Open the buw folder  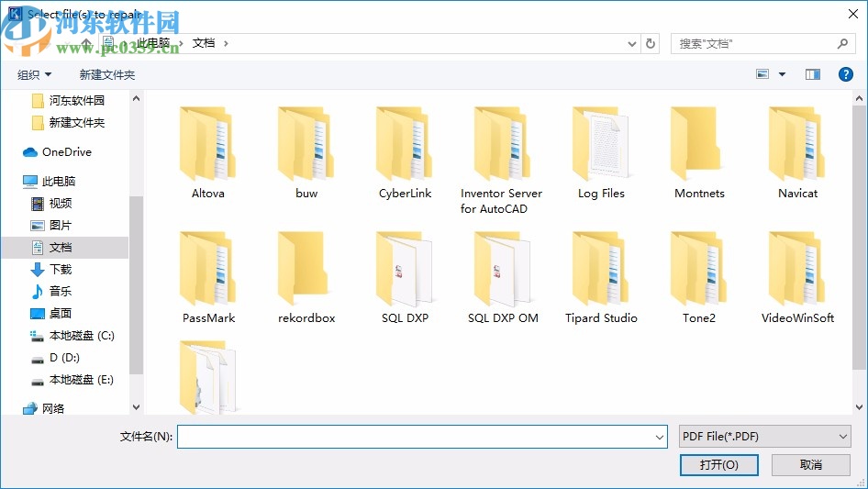(306, 153)
